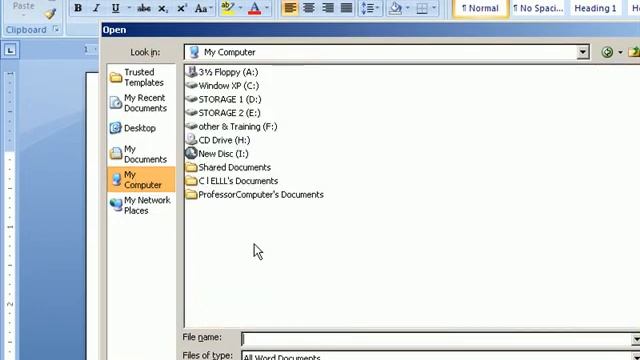Apply borders to paragraph
Image resolution: width=640 pixels, height=360 pixels.
click(x=422, y=8)
